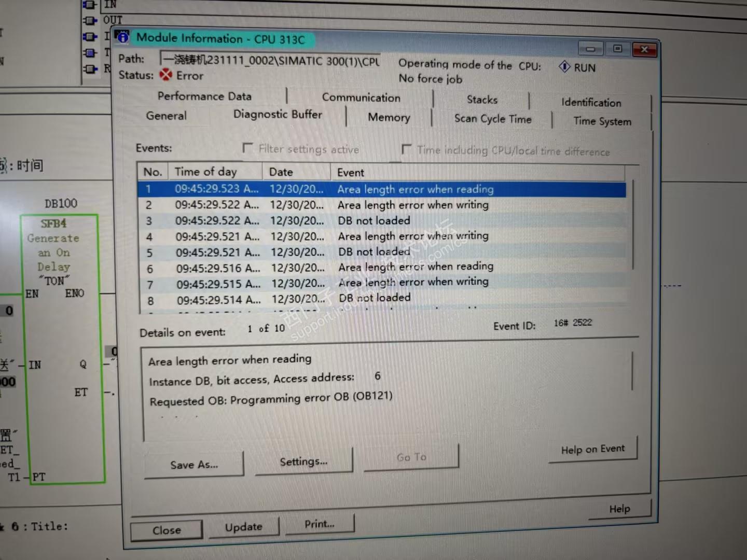The image size is (747, 560).
Task: Switch to the Scan Cycle Time tab
Action: tap(493, 119)
